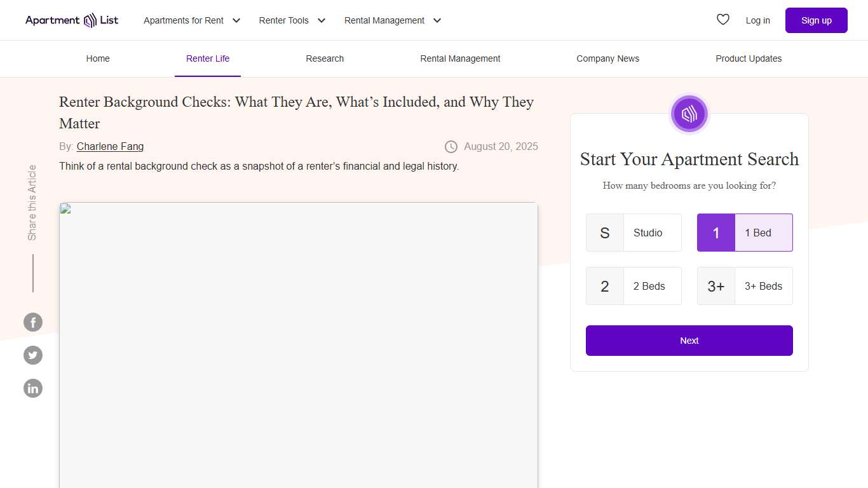Click Next to continue the apartment search

(x=689, y=341)
